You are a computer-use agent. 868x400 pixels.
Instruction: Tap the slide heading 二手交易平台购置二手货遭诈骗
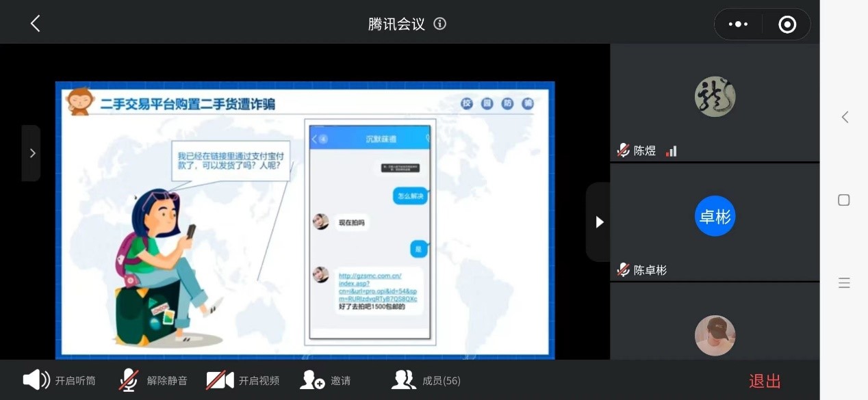tap(188, 104)
